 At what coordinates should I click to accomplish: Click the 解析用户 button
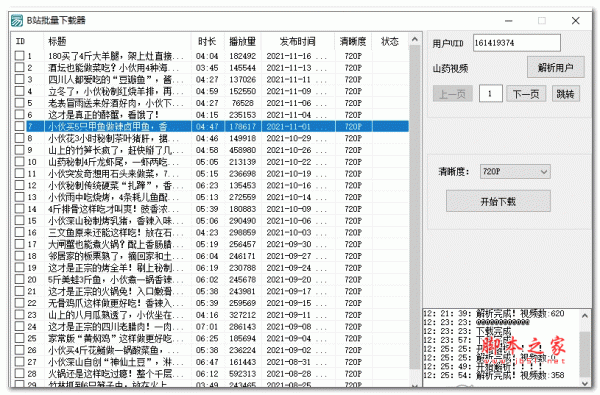[x=556, y=67]
